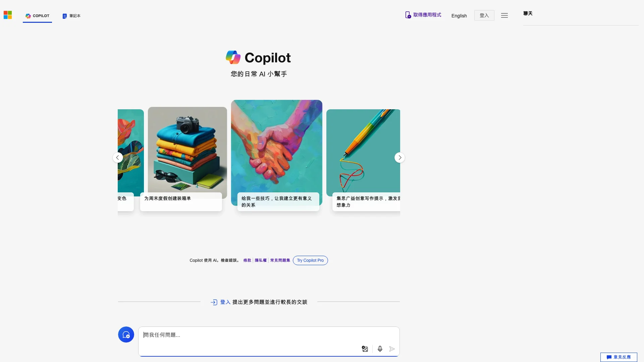The height and width of the screenshot is (362, 644).
Task: Select English language option
Action: (x=459, y=15)
